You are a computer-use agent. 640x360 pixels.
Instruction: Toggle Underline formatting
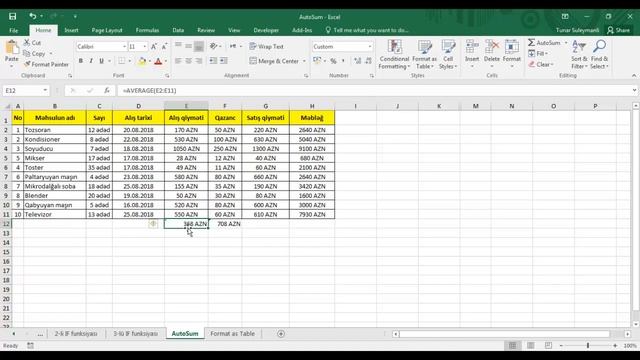[x=101, y=61]
